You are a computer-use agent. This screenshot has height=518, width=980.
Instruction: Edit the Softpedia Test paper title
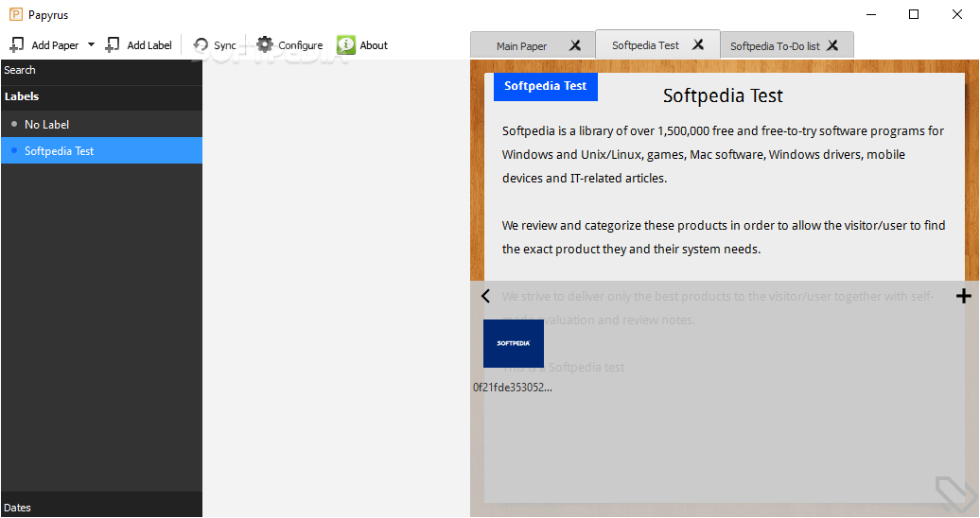pos(723,95)
